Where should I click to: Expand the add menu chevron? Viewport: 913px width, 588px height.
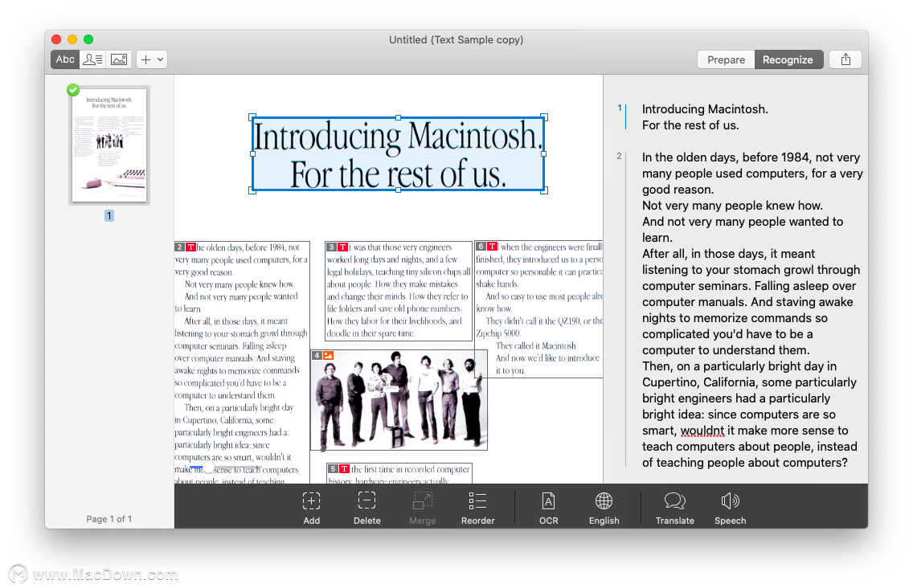[x=160, y=59]
